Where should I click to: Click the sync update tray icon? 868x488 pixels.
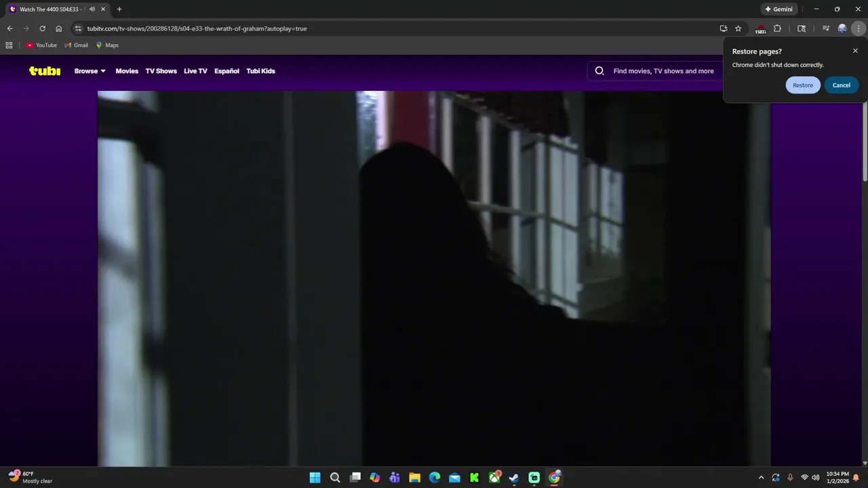(776, 477)
